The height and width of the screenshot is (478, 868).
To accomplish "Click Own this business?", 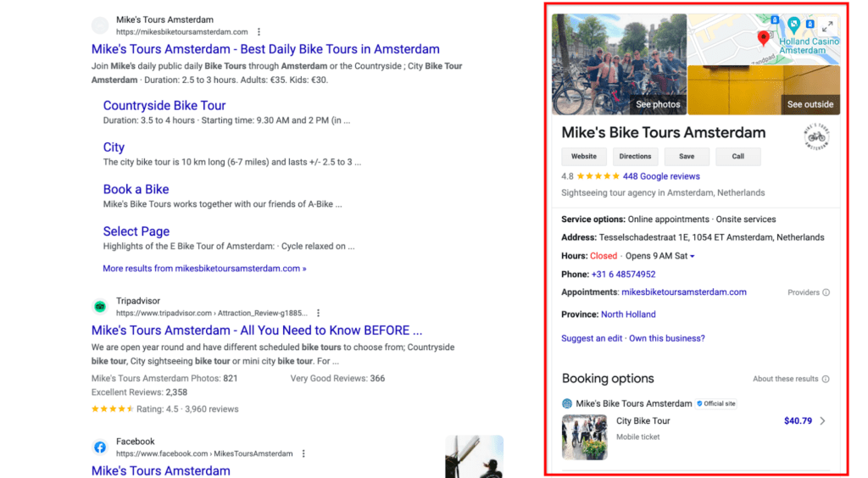I will pos(667,339).
